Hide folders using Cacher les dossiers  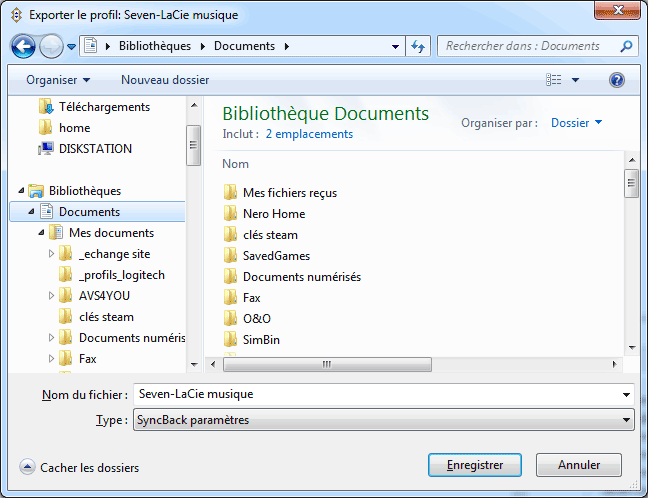point(79,467)
